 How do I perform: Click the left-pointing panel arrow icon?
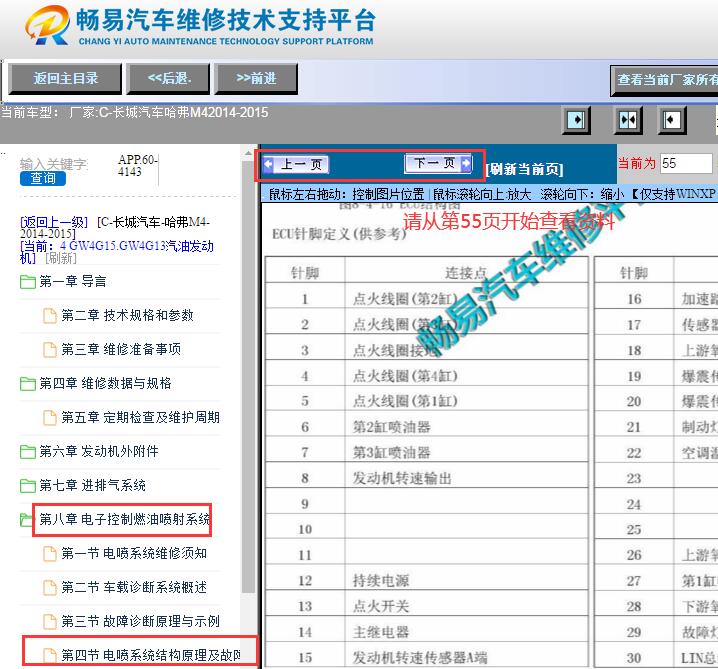click(x=672, y=120)
